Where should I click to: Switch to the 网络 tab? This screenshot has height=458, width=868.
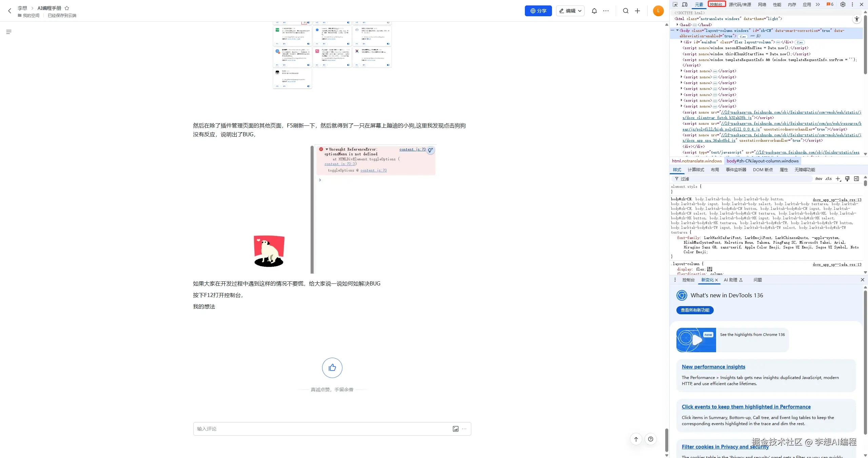(762, 4)
